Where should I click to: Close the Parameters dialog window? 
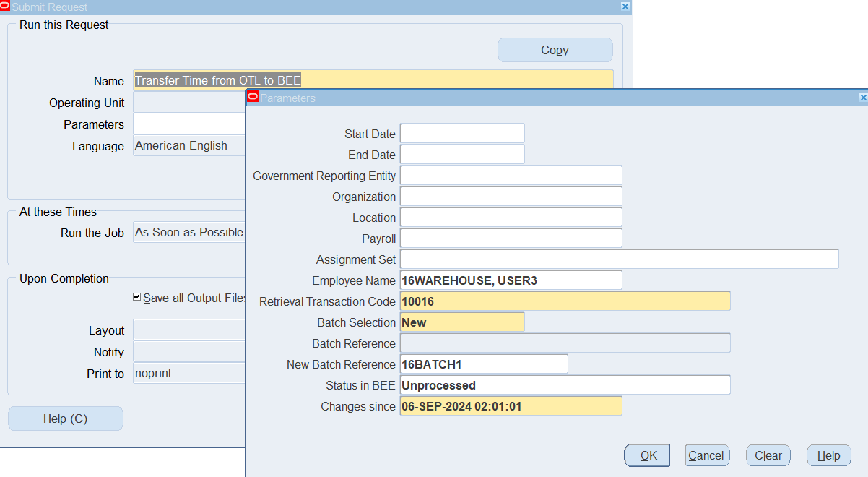[863, 98]
